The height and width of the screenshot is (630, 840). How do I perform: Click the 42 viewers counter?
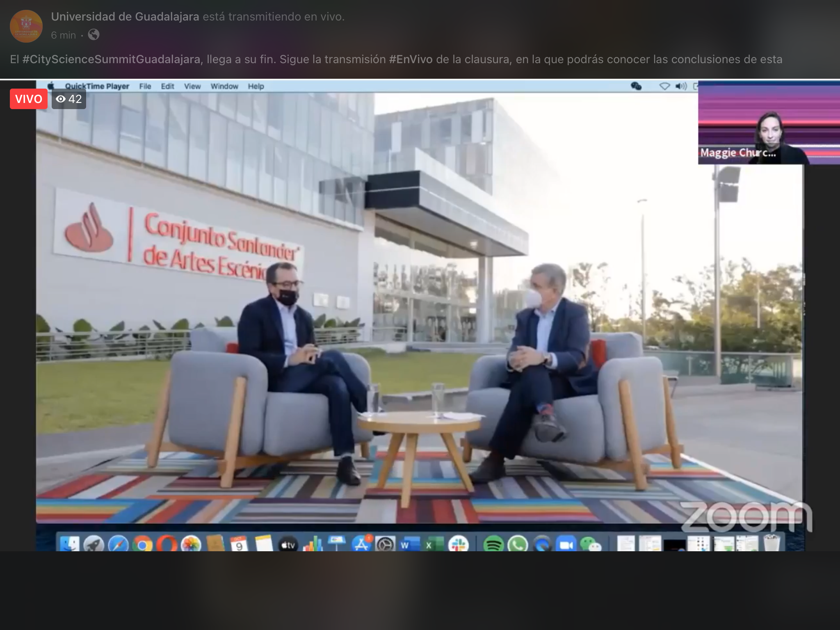click(69, 99)
